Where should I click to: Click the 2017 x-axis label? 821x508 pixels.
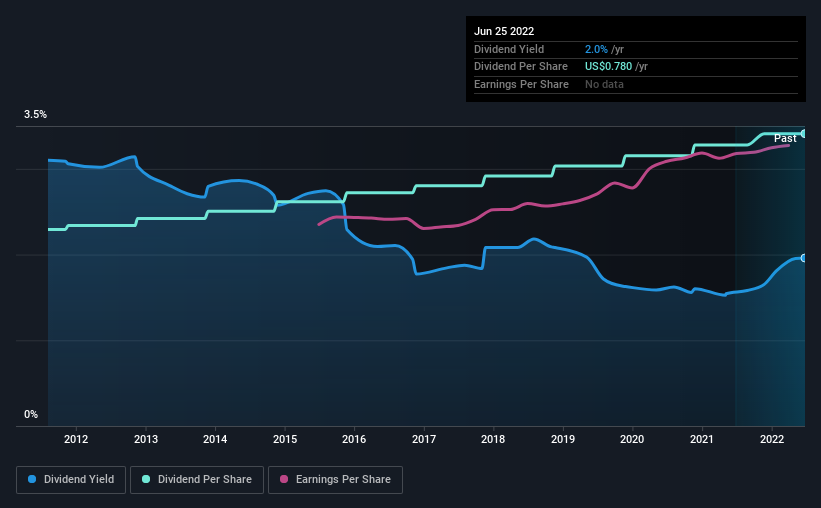pos(424,439)
